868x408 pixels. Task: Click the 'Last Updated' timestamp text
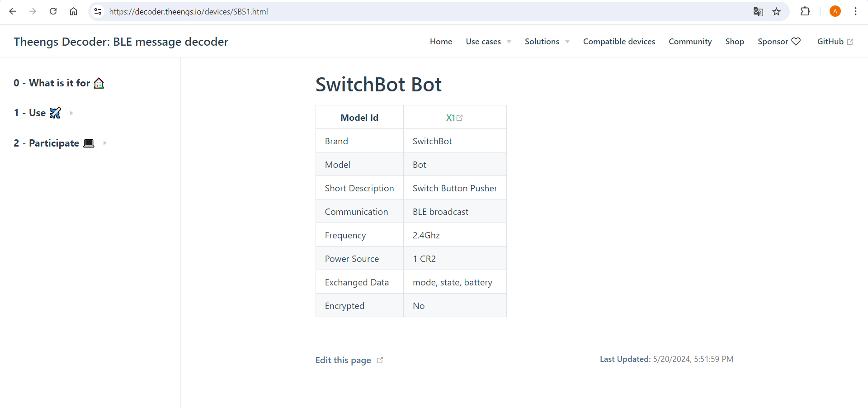tap(666, 359)
